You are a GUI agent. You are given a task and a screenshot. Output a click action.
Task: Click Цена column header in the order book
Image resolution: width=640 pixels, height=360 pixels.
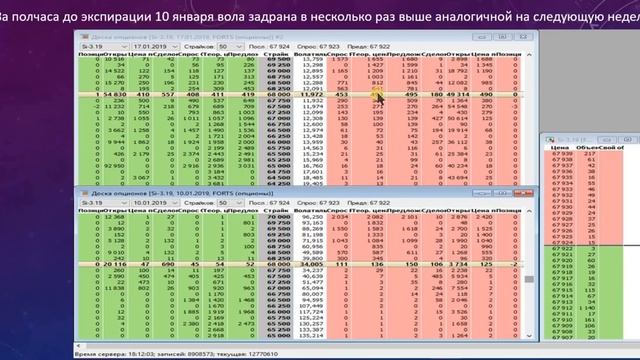560,147
